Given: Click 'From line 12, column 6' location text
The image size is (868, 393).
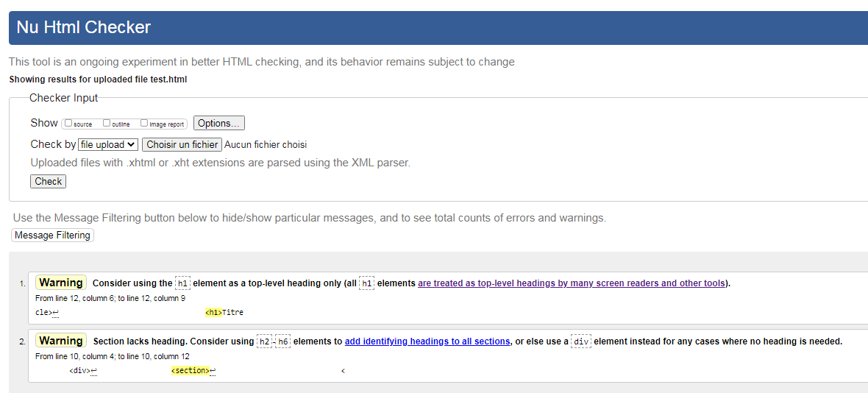Looking at the screenshot, I should pyautogui.click(x=110, y=298).
